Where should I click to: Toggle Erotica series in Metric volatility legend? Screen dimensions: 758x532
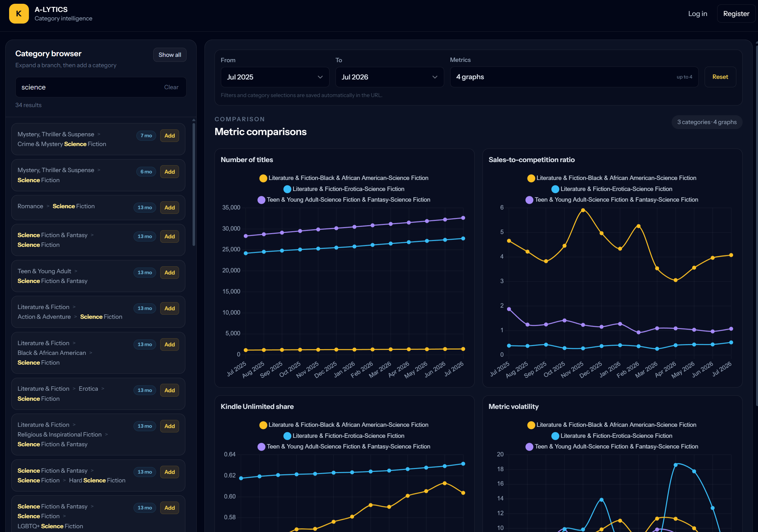click(612, 436)
